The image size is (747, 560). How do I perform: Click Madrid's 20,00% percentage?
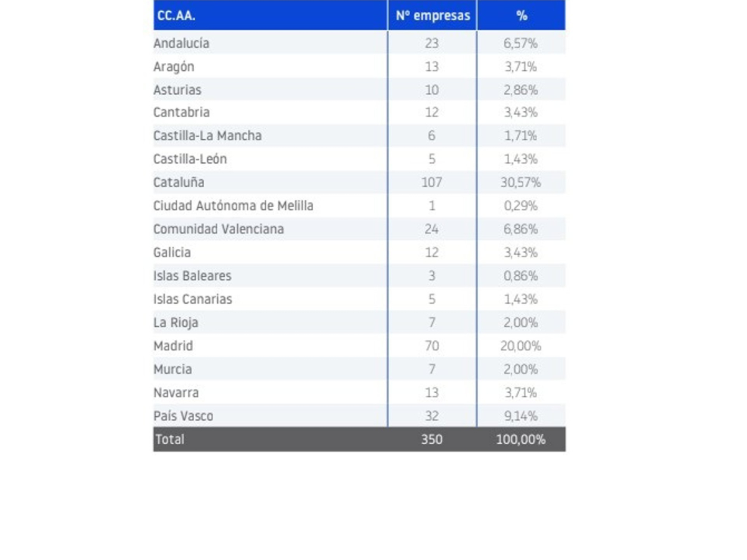(521, 346)
